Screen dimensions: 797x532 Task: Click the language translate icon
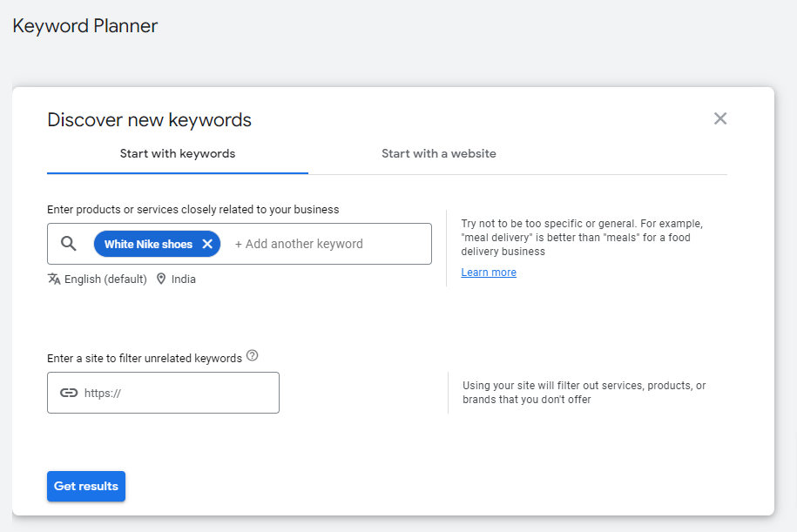[54, 279]
